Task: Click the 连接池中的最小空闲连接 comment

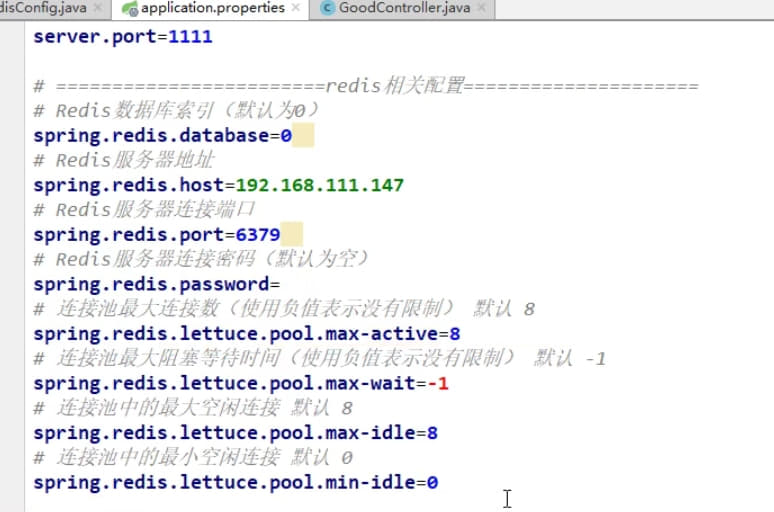Action: [x=193, y=457]
